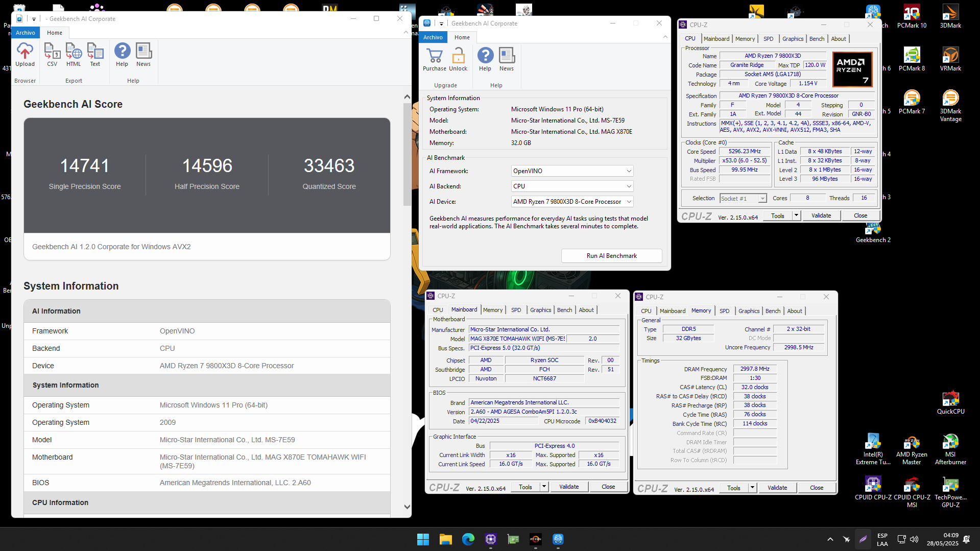Viewport: 980px width, 551px height.
Task: Open Archivo menu in Geekbench results window
Action: (x=26, y=33)
